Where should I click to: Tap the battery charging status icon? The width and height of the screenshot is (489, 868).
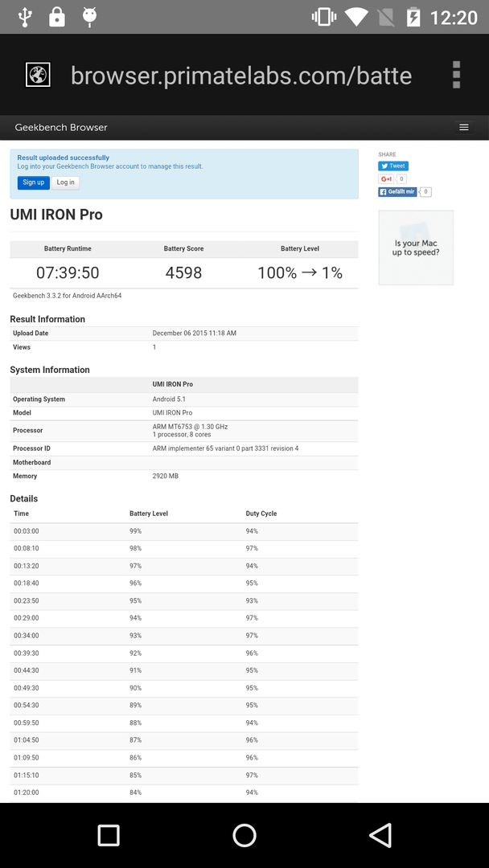click(x=413, y=17)
